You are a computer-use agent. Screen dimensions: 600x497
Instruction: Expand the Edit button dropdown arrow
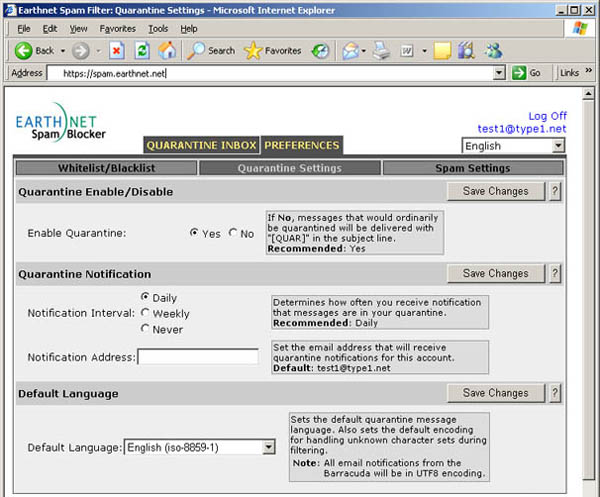tap(424, 51)
